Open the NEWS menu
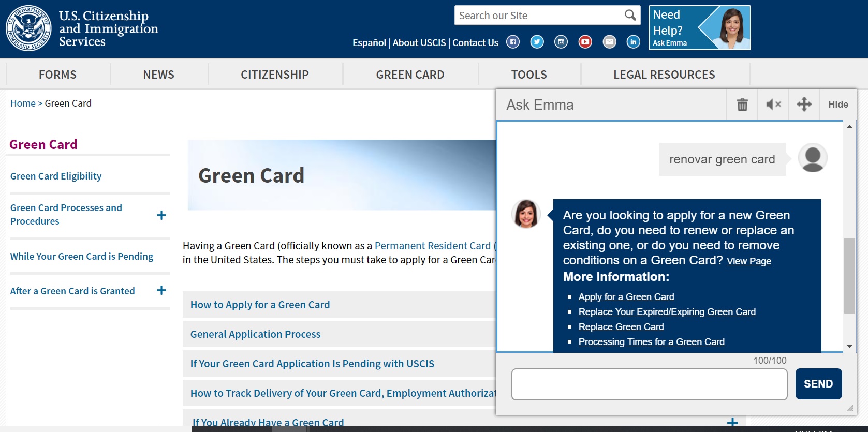The width and height of the screenshot is (868, 432). 159,75
